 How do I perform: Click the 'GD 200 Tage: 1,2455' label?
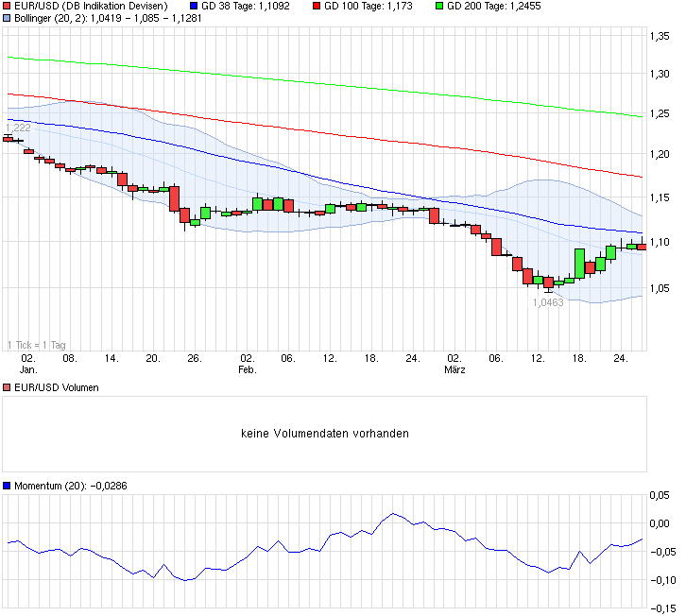(494, 6)
